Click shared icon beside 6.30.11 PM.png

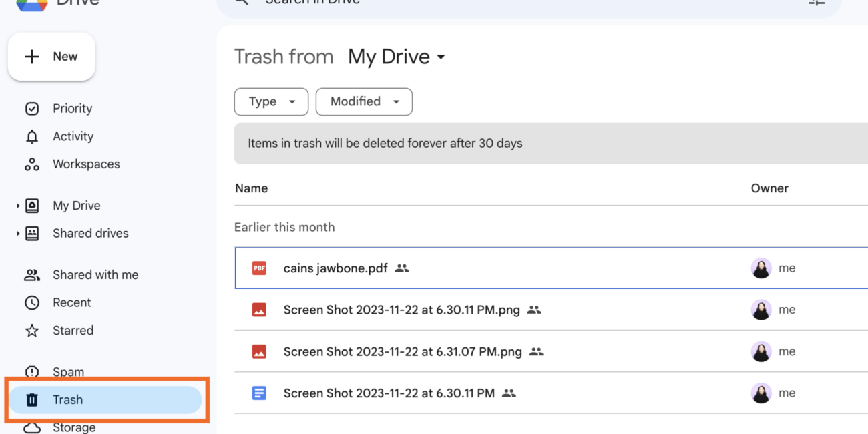[x=534, y=310]
